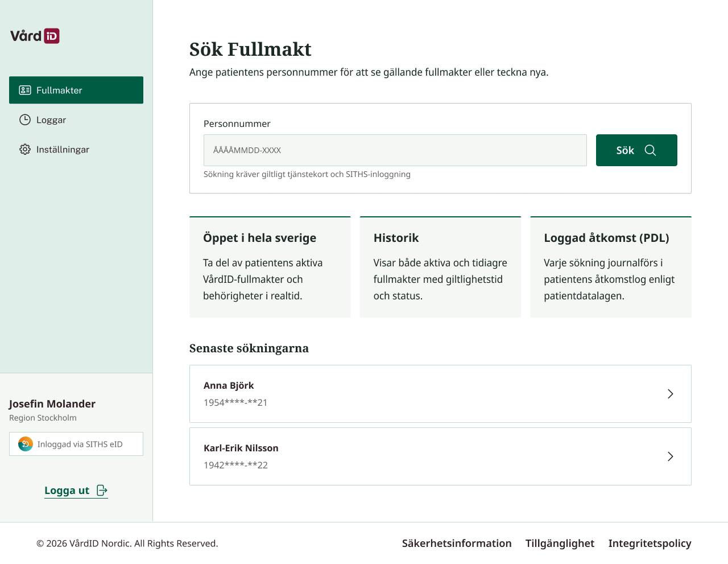This screenshot has height=564, width=728.
Task: Open the Säkerhetsinformation footer link
Action: (x=457, y=544)
